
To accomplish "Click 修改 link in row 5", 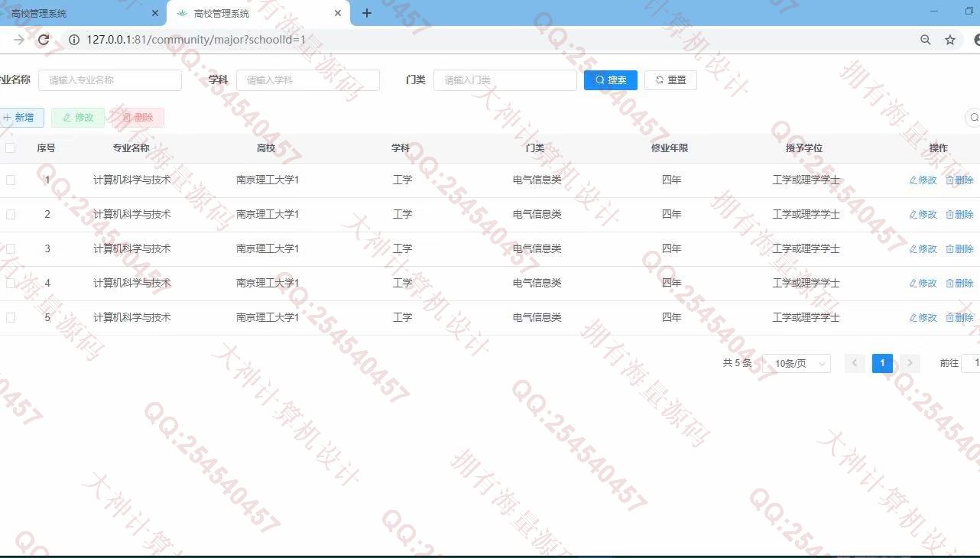I will [x=923, y=318].
